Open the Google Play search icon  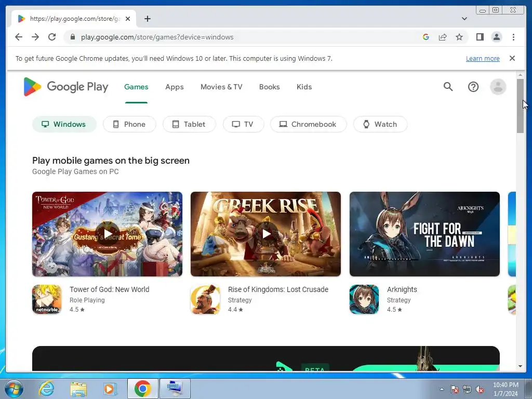click(x=448, y=87)
